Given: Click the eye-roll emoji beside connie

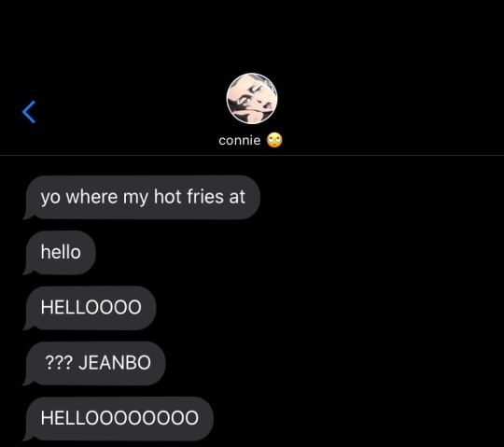Looking at the screenshot, I should tap(274, 140).
